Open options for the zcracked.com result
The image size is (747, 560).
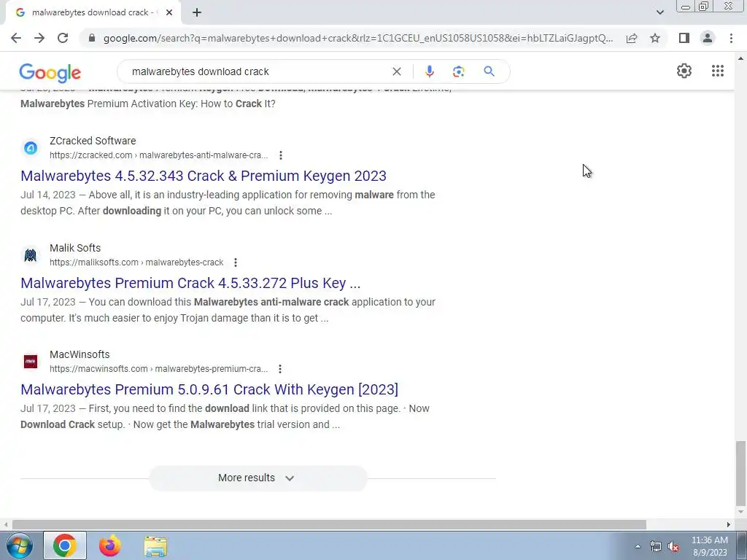[x=281, y=155]
